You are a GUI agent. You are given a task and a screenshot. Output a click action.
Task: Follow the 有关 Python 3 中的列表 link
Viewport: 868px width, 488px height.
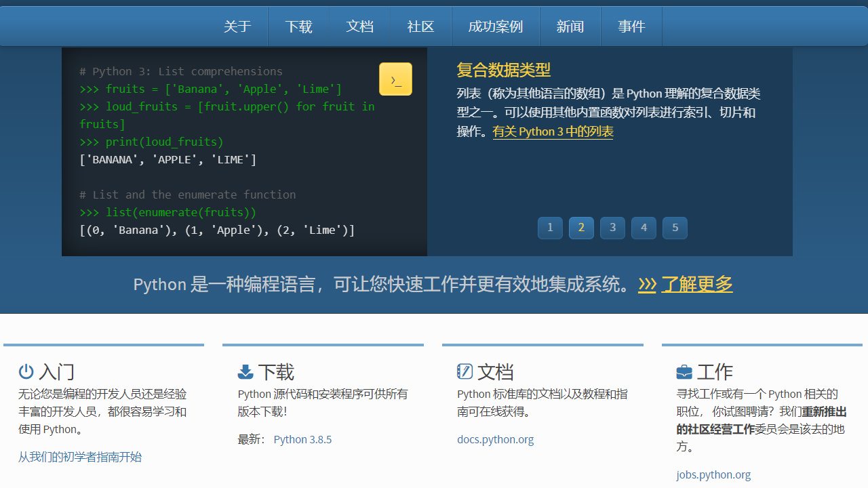553,131
